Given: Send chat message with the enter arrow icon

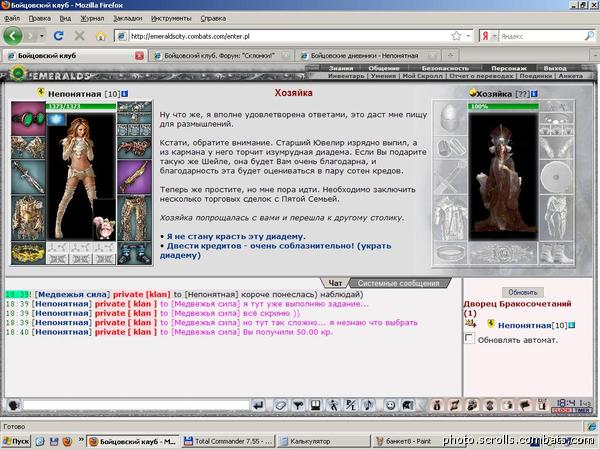Looking at the screenshot, I should 259,405.
